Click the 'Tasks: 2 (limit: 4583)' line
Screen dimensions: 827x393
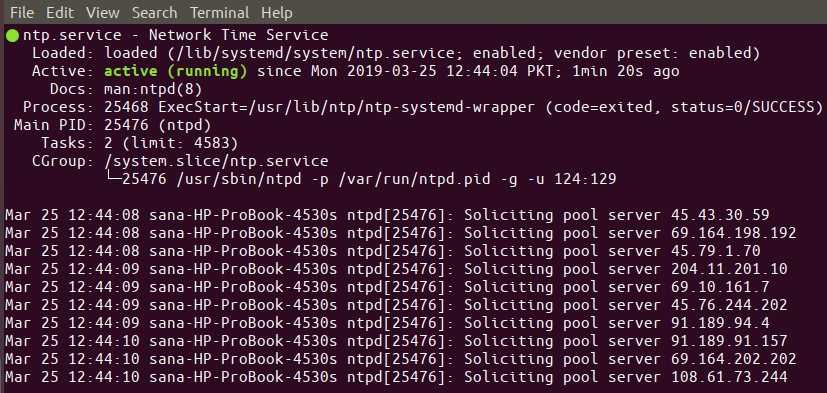click(139, 143)
